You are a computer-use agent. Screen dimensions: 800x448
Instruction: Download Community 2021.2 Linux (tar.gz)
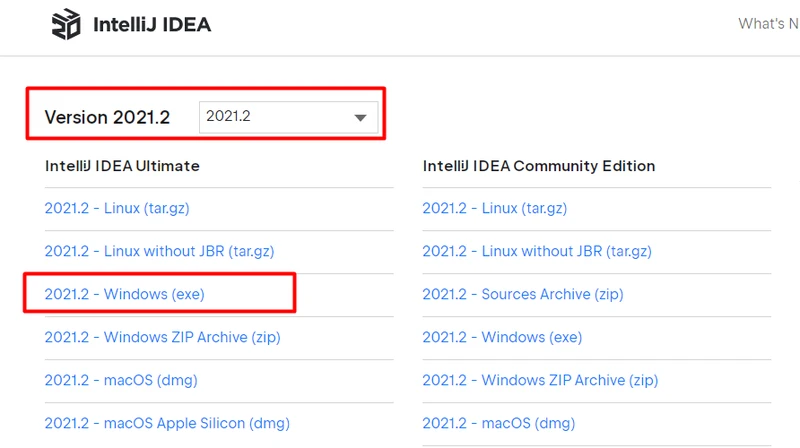494,209
